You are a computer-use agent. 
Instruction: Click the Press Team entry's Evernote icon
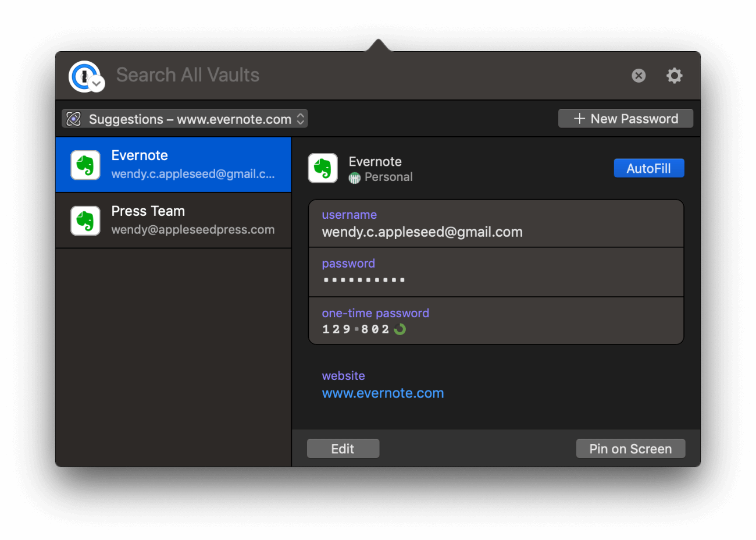pyautogui.click(x=85, y=220)
